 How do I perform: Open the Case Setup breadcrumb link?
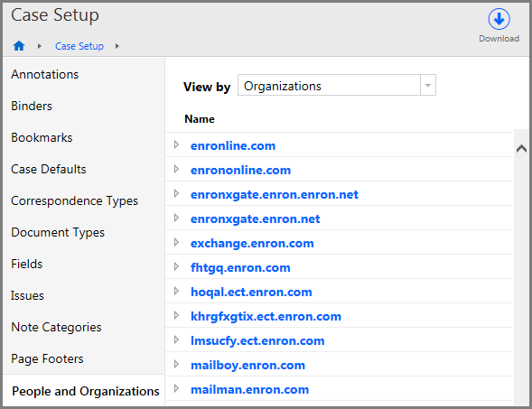[79, 46]
